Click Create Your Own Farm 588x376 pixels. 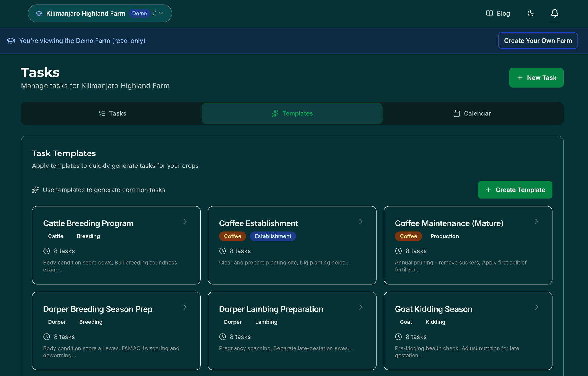pos(538,41)
